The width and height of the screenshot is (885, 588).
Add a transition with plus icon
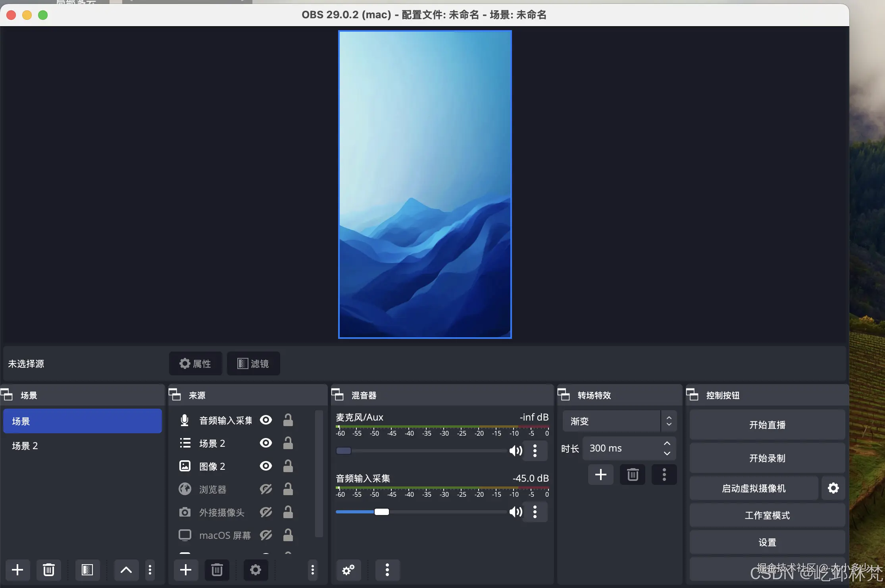600,475
